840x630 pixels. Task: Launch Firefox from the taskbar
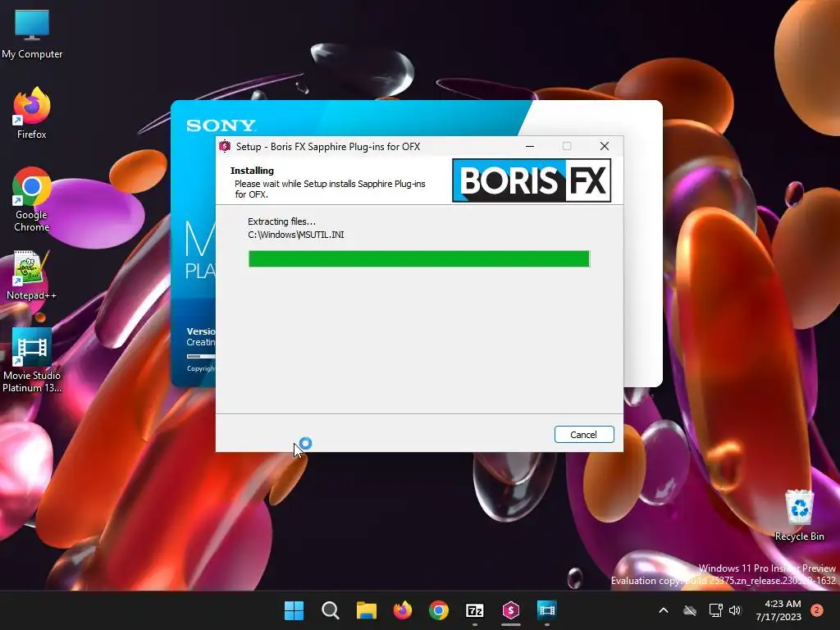(402, 610)
